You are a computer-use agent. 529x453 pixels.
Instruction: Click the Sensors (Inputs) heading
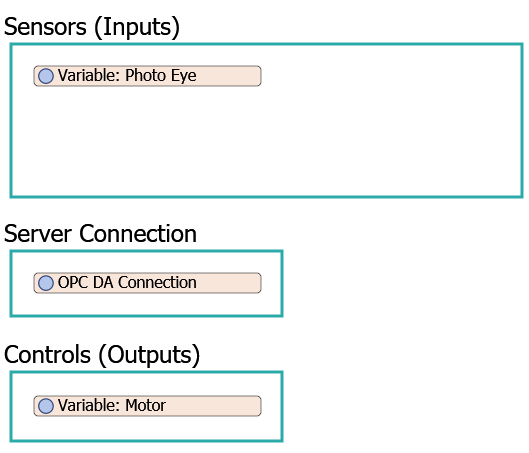click(x=92, y=27)
